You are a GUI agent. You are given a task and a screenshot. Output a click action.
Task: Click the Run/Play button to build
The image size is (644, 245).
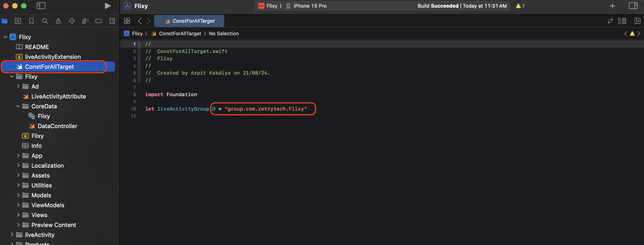(x=107, y=6)
